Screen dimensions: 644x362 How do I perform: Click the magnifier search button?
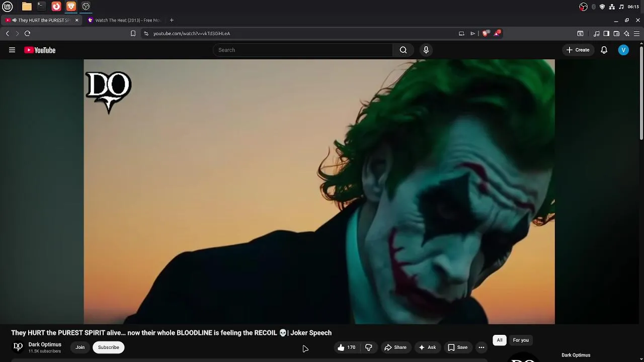(x=403, y=50)
